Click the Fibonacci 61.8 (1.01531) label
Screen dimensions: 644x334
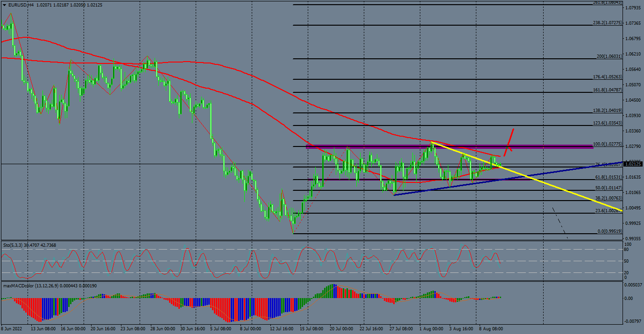point(607,177)
